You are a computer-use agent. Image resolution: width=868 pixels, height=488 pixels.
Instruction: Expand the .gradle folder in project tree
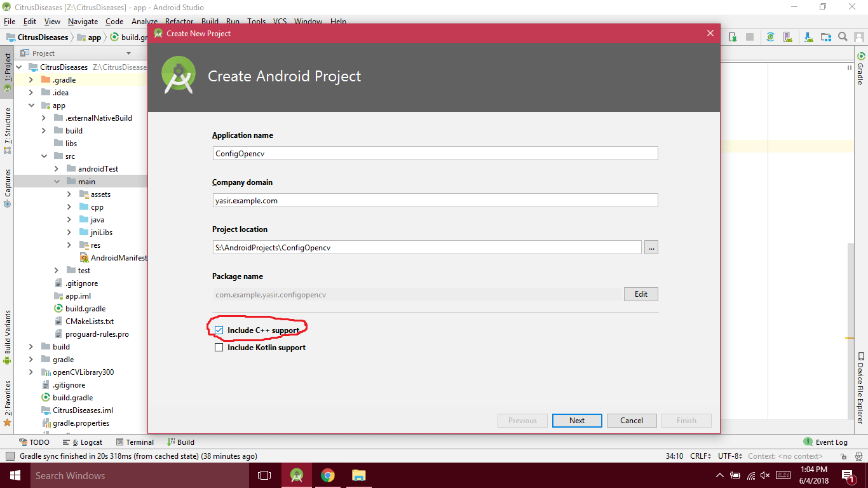coord(31,80)
